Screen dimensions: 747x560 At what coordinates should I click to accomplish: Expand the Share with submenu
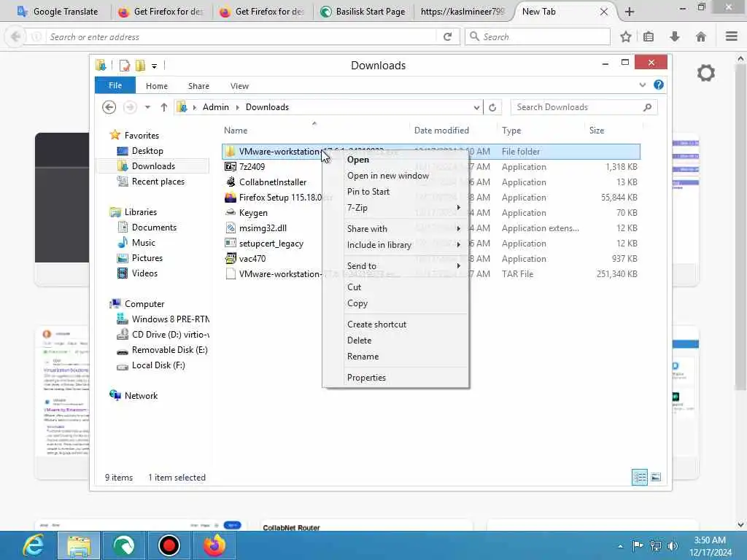pos(395,228)
